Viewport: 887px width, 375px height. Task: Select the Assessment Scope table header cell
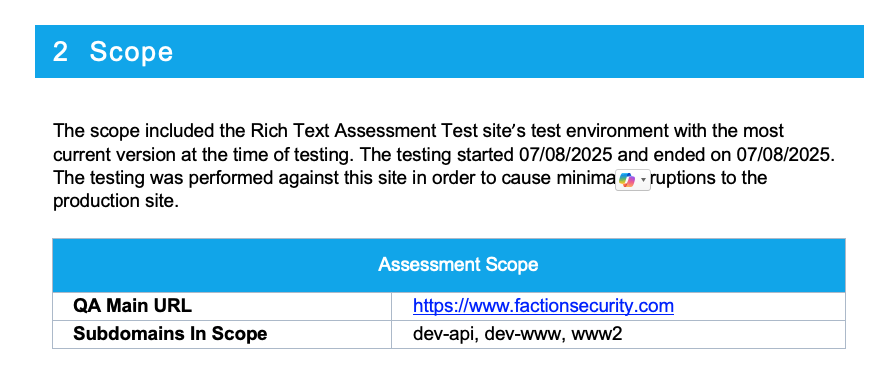pyautogui.click(x=449, y=265)
